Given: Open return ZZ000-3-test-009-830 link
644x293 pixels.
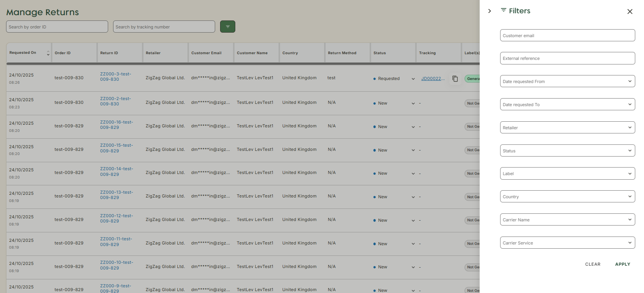Looking at the screenshot, I should point(115,77).
